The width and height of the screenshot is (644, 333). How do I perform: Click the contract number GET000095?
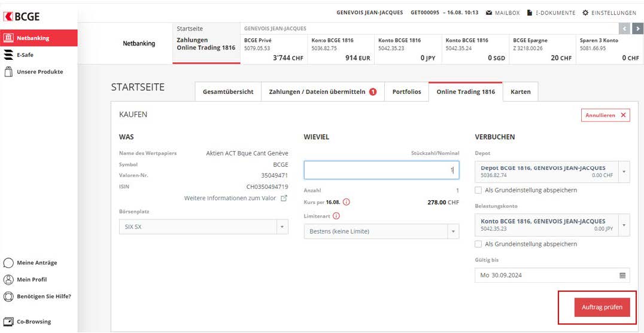425,13
